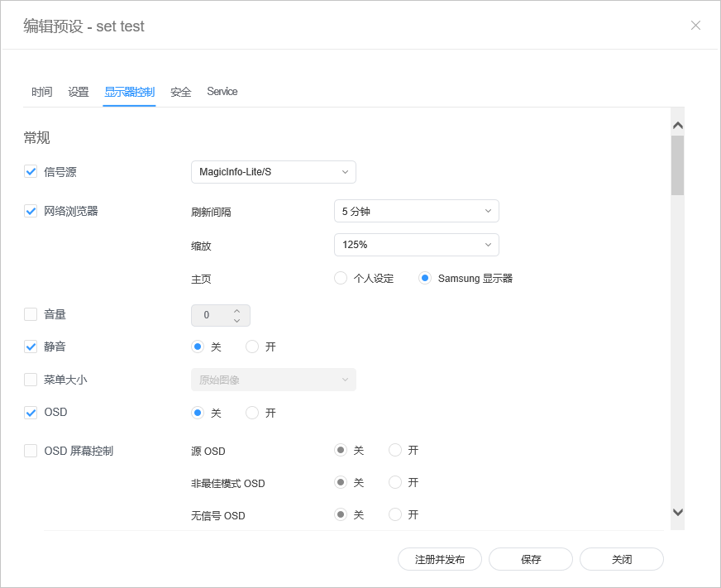The image size is (721, 588).
Task: Enable the 音量 checkbox
Action: pyautogui.click(x=31, y=314)
